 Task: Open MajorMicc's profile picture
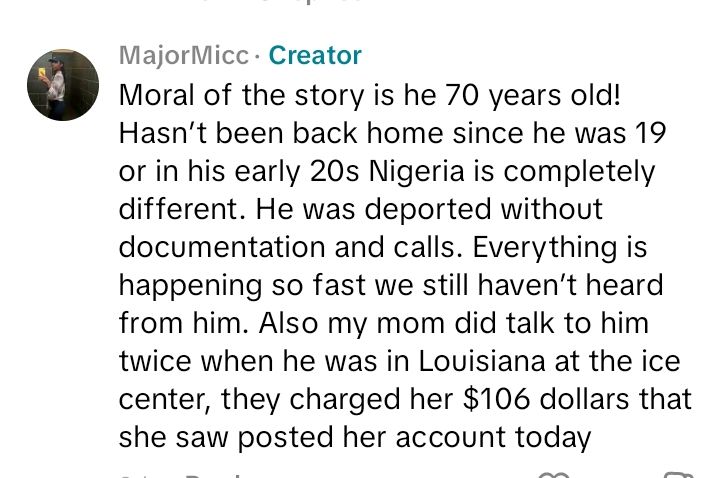click(63, 85)
